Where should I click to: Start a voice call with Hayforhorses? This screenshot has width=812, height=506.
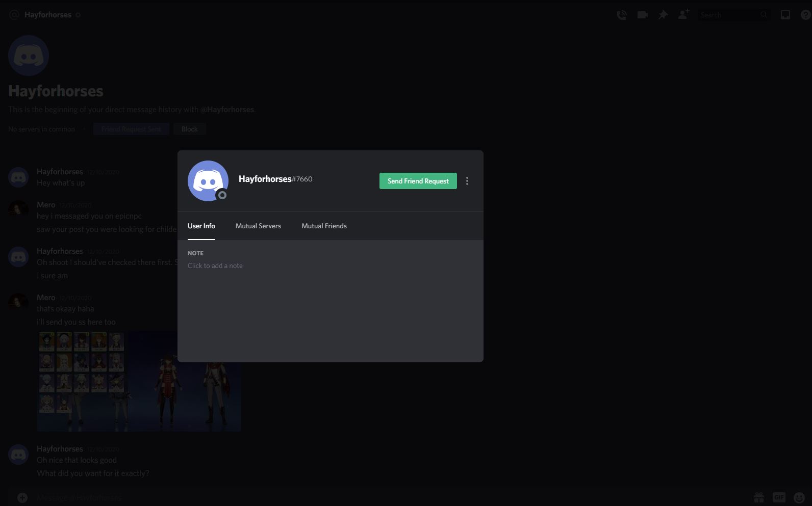pos(622,15)
